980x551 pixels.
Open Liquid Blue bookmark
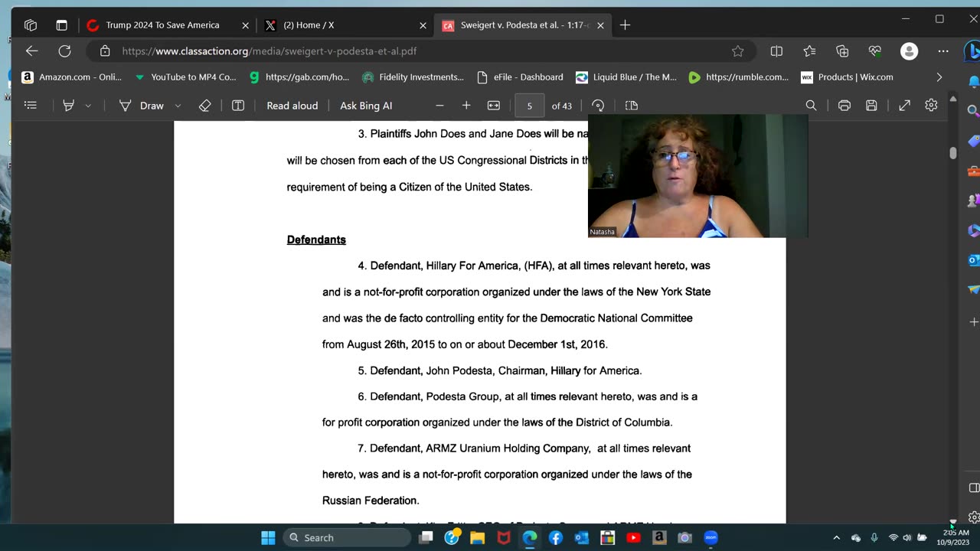tap(626, 77)
